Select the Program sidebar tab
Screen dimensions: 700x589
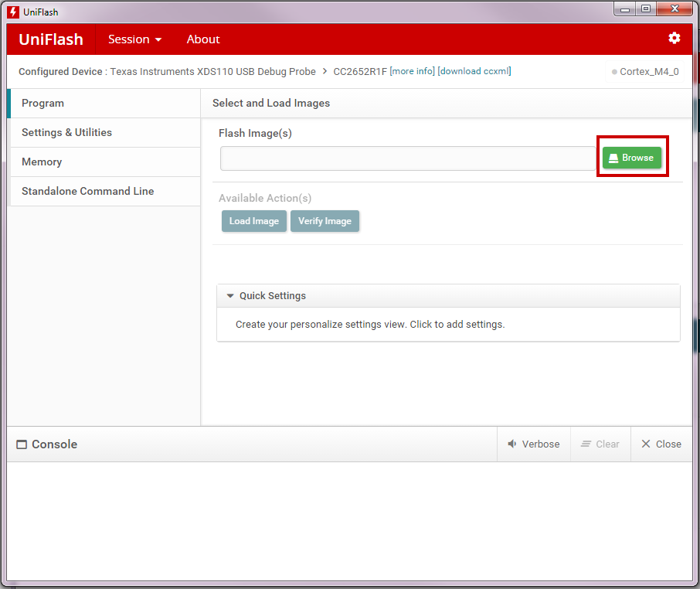click(x=43, y=104)
